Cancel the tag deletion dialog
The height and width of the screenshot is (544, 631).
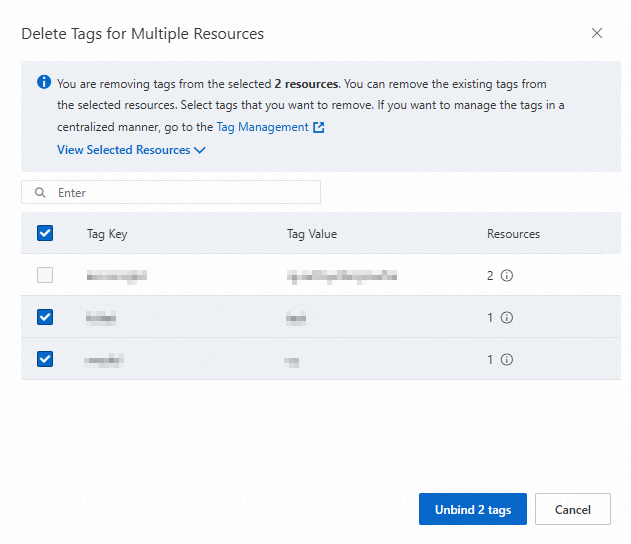[x=572, y=509]
